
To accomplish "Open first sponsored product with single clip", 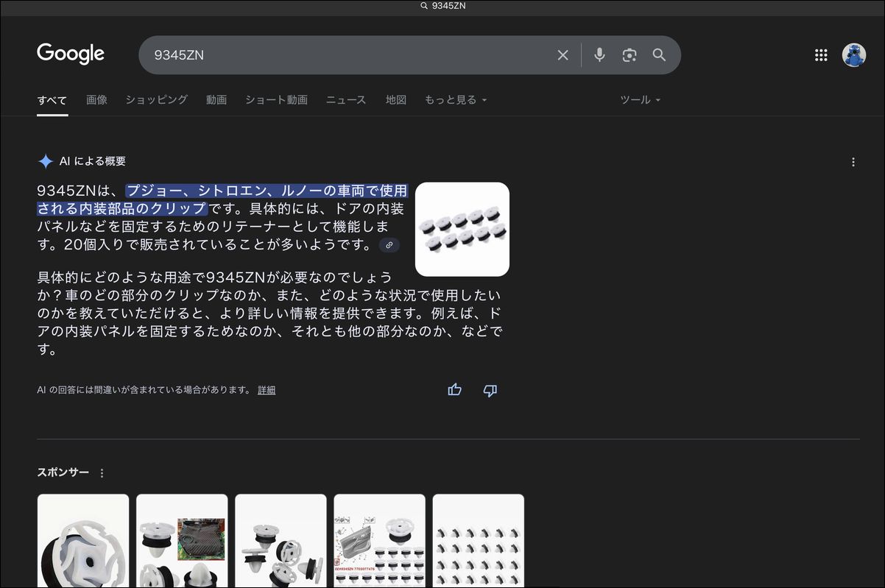I will [x=83, y=541].
